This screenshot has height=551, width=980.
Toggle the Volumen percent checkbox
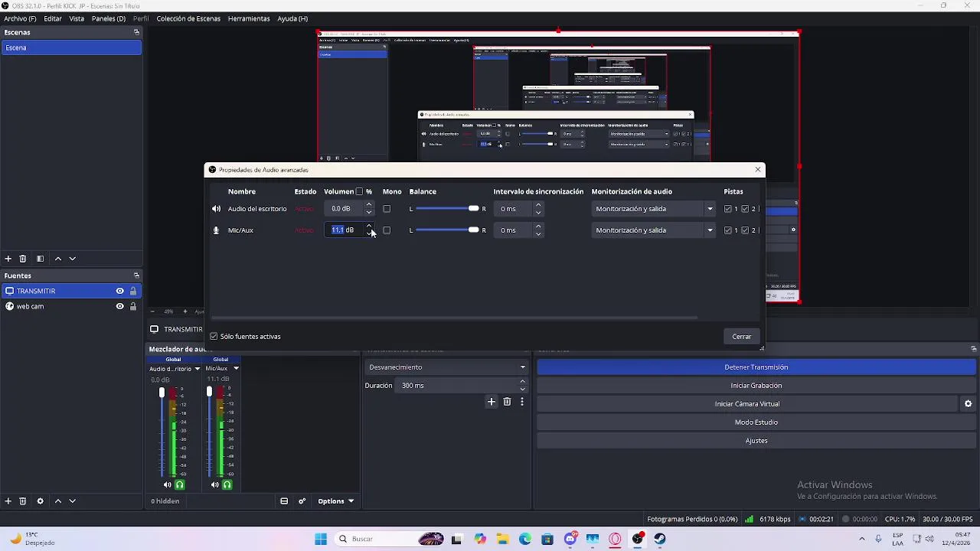click(x=359, y=191)
